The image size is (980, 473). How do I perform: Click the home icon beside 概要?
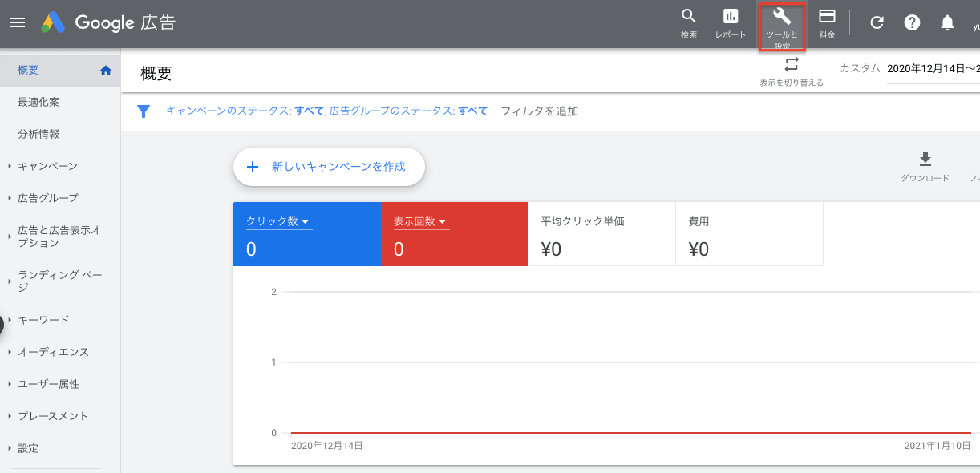click(105, 70)
